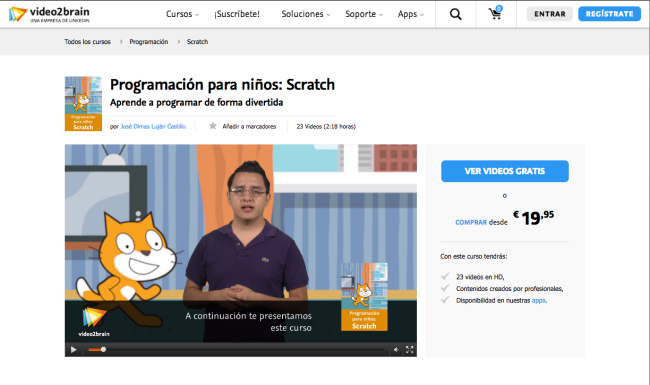Expand the Cursos dropdown menu

click(182, 14)
